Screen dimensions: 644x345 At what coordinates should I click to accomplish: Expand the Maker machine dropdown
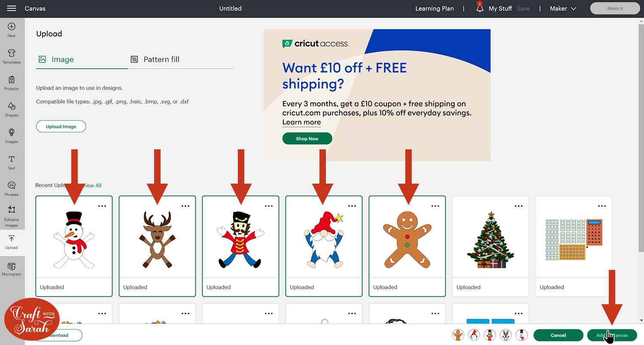(x=563, y=9)
